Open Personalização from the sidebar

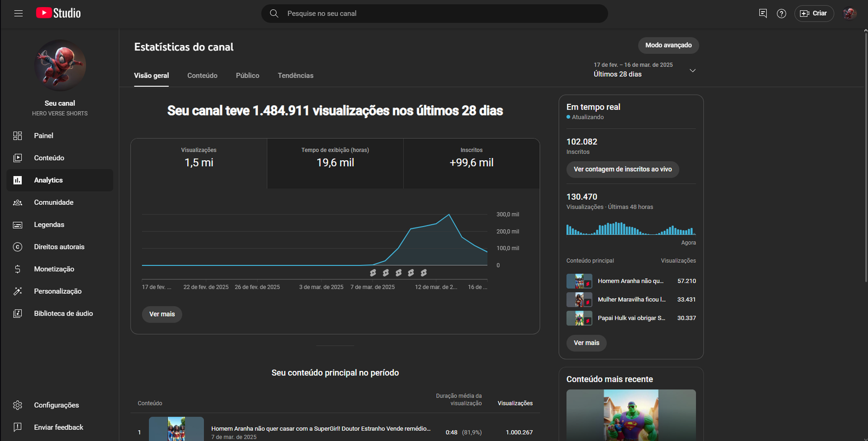tap(58, 291)
